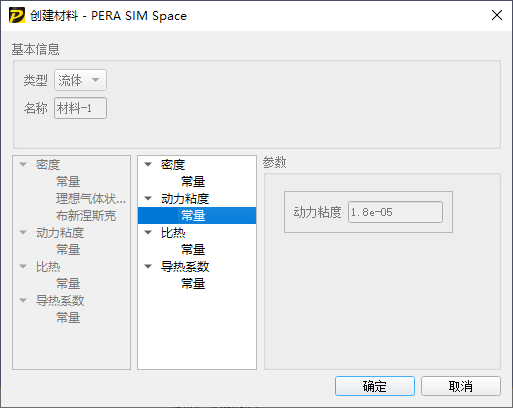The height and width of the screenshot is (408, 513).
Task: Collapse 密度 in the left tree
Action: pos(23,164)
